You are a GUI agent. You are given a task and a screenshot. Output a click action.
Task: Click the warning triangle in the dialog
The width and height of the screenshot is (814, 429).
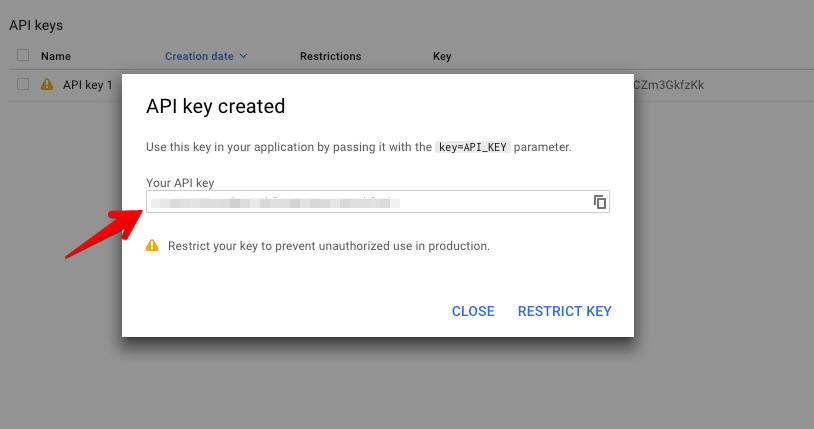(152, 245)
